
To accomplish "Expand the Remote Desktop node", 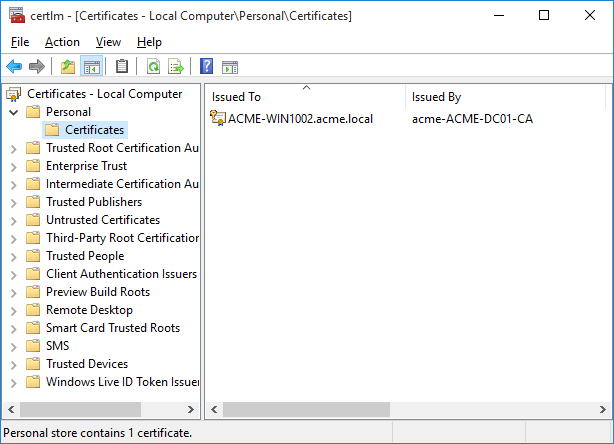I will pos(13,310).
